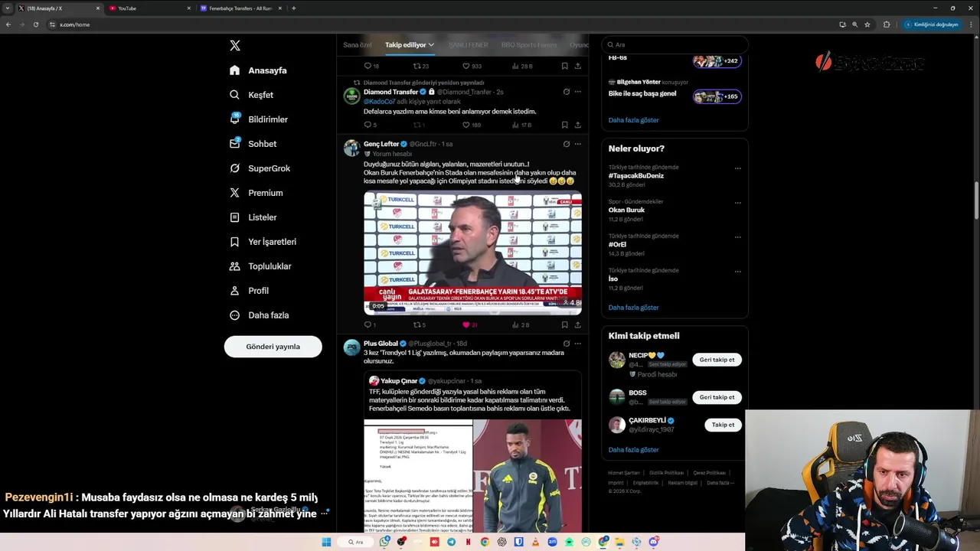Open Telegram from the taskbar
The width and height of the screenshot is (980, 551).
click(451, 542)
